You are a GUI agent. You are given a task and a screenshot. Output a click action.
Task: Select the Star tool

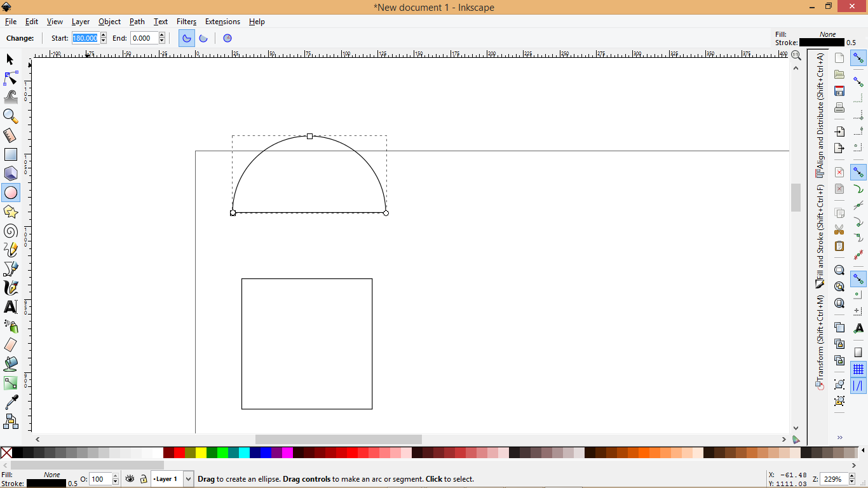point(11,212)
